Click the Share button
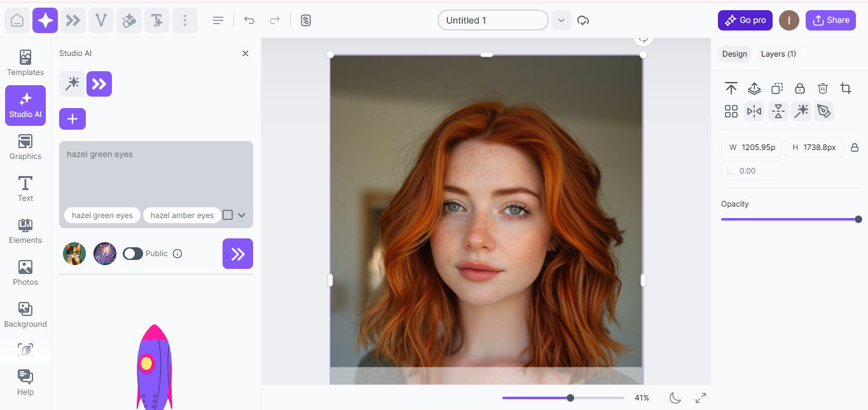Viewport: 868px width, 410px height. pyautogui.click(x=830, y=20)
